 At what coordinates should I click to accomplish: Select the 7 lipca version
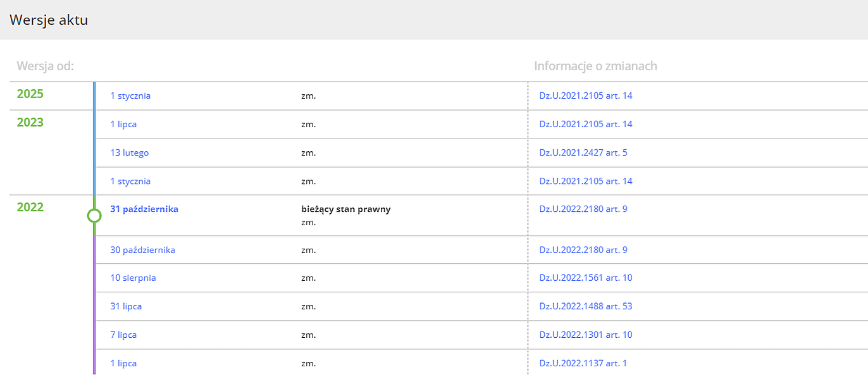123,335
